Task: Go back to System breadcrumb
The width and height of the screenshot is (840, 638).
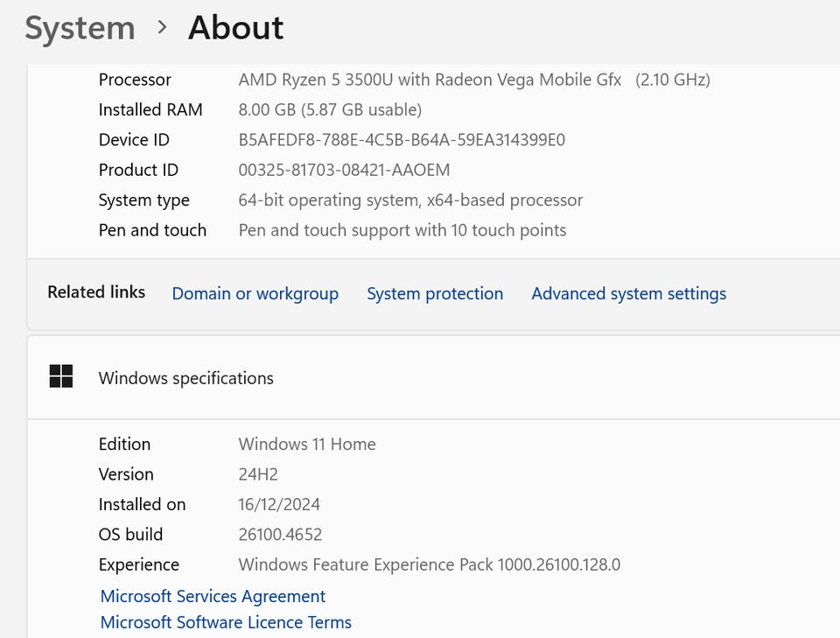Action: tap(80, 28)
